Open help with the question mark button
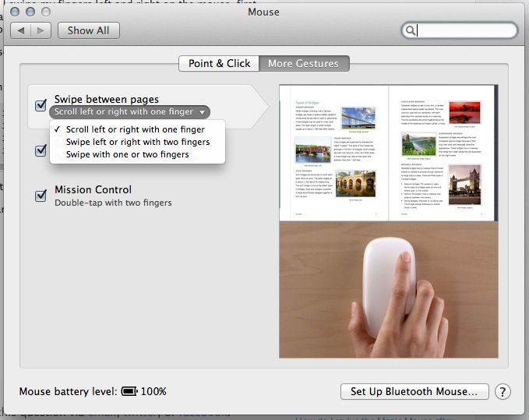 pos(503,391)
